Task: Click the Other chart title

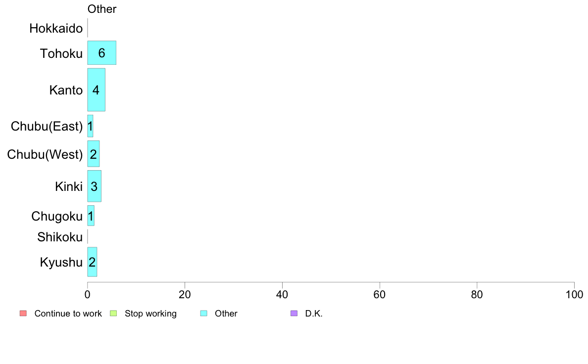Action: tap(102, 9)
